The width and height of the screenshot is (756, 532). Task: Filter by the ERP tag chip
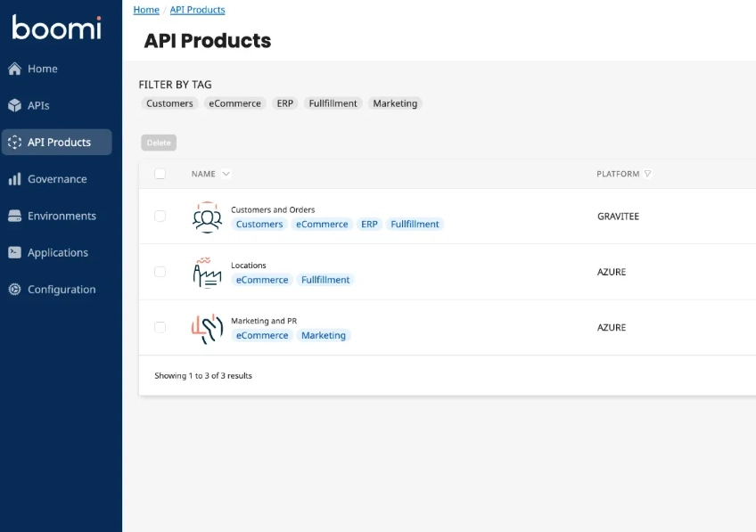tap(284, 103)
